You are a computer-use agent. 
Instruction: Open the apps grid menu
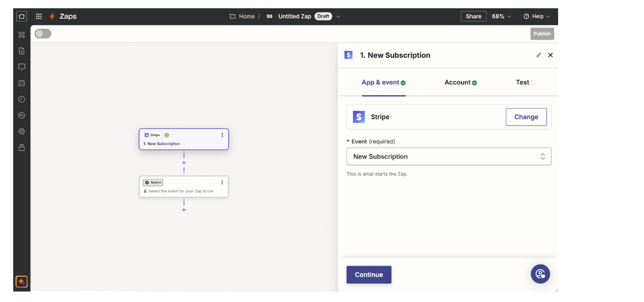39,17
